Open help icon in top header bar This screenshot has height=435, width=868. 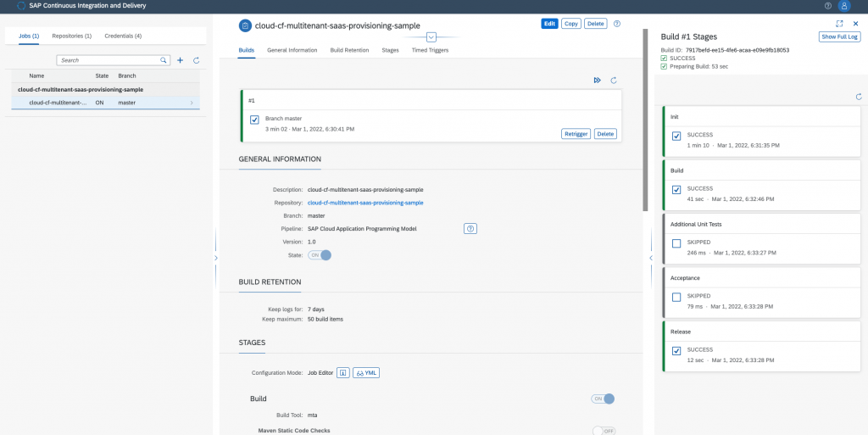[827, 6]
